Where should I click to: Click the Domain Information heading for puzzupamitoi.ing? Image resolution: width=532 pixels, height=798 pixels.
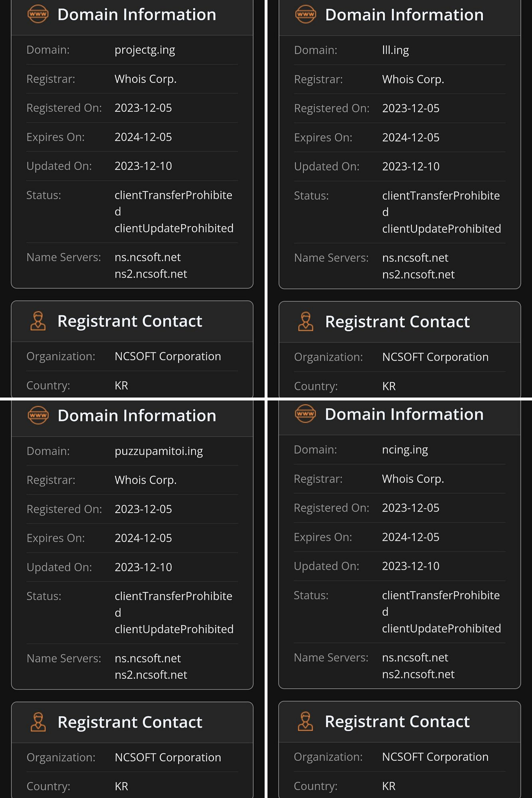[136, 416]
